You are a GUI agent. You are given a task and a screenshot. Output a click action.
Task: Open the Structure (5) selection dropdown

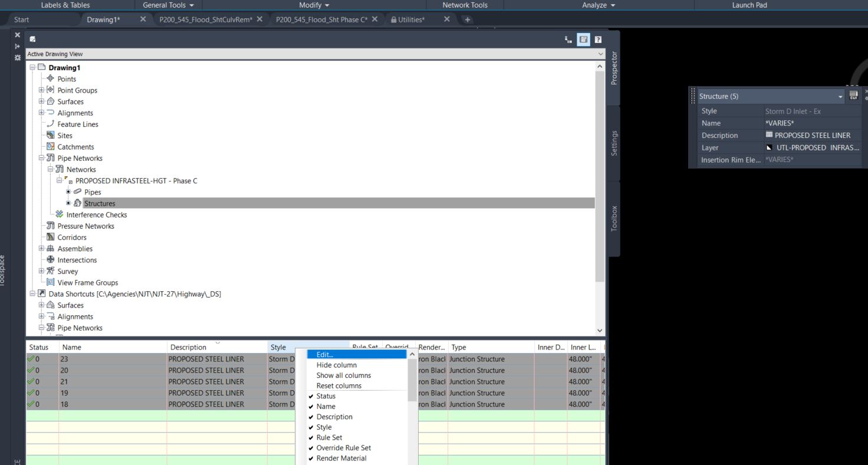tap(840, 95)
